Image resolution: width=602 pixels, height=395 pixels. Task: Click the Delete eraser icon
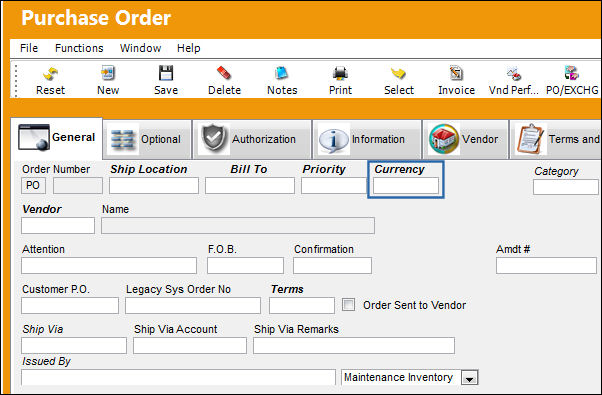(x=224, y=73)
